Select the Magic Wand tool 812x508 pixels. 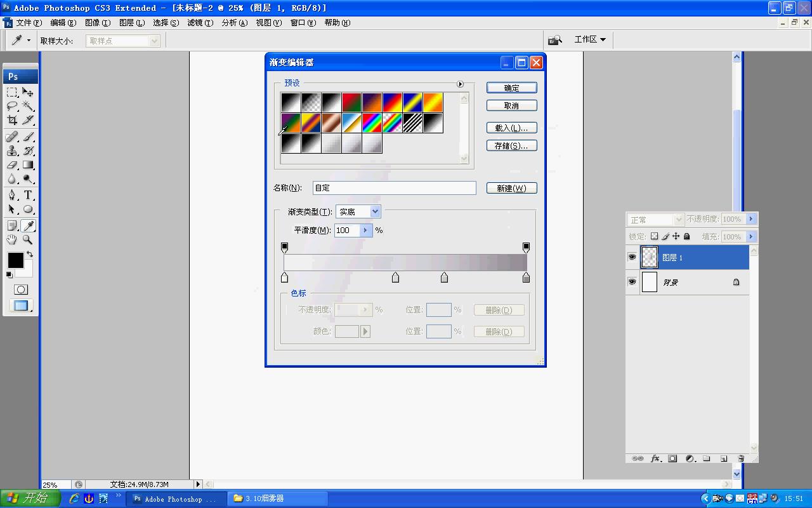point(28,106)
